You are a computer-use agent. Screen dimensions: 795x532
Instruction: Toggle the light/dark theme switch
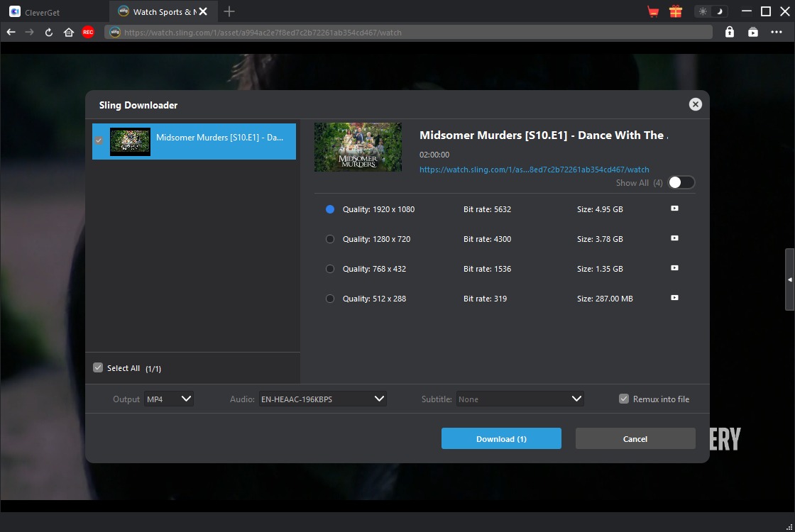pyautogui.click(x=711, y=11)
